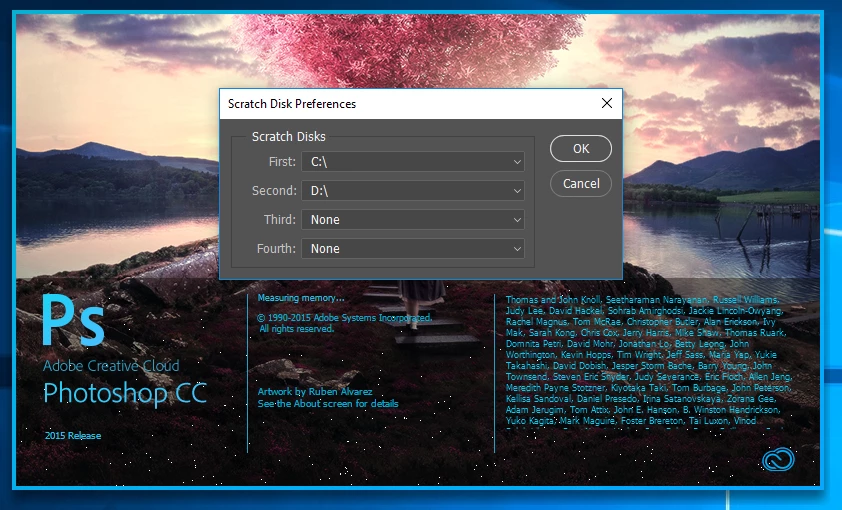The width and height of the screenshot is (842, 510).
Task: Click the 'All rights reserved.' text
Action: point(296,329)
